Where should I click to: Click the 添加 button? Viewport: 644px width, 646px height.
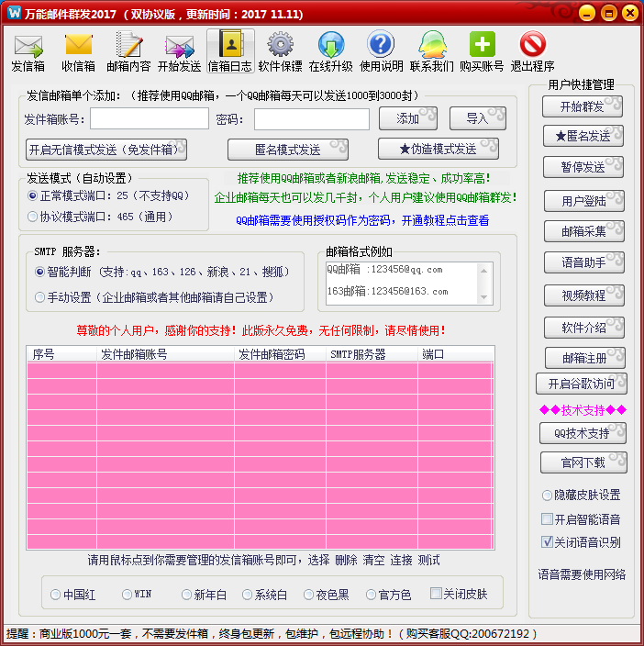407,118
